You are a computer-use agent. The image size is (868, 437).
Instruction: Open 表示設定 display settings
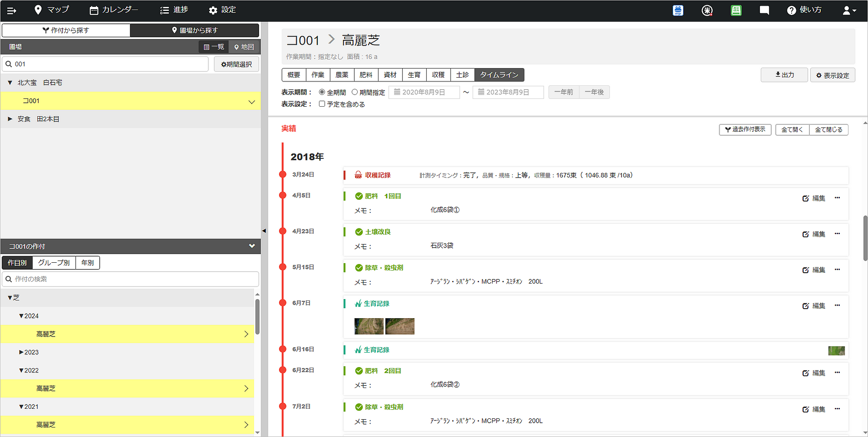click(832, 75)
